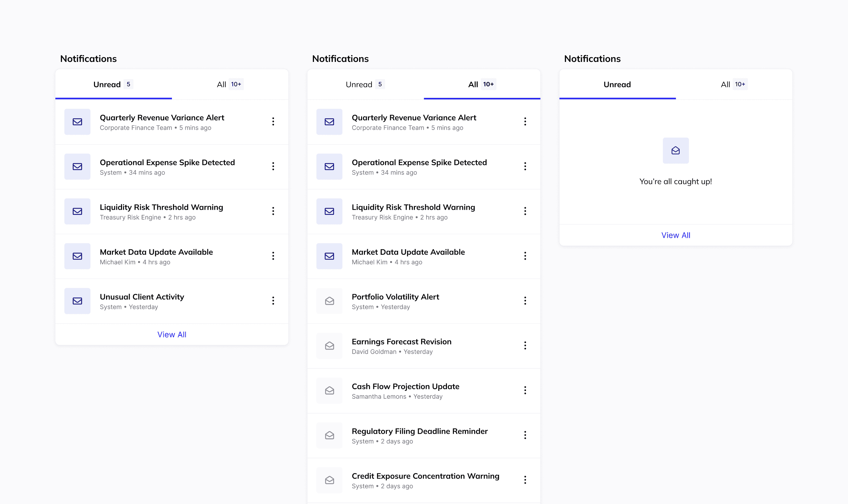Click the open envelope icon on Portfolio Volatility Alert
Image resolution: width=848 pixels, height=504 pixels.
pyautogui.click(x=329, y=301)
